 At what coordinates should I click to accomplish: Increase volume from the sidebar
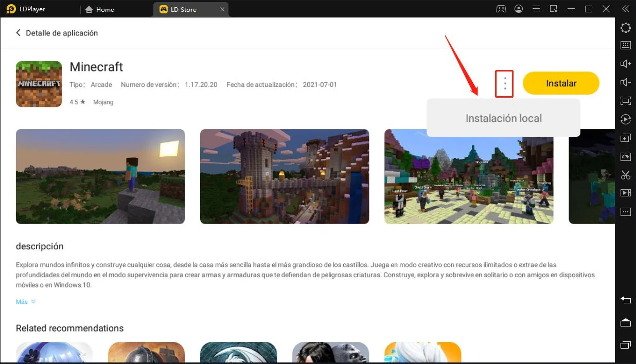pos(626,64)
